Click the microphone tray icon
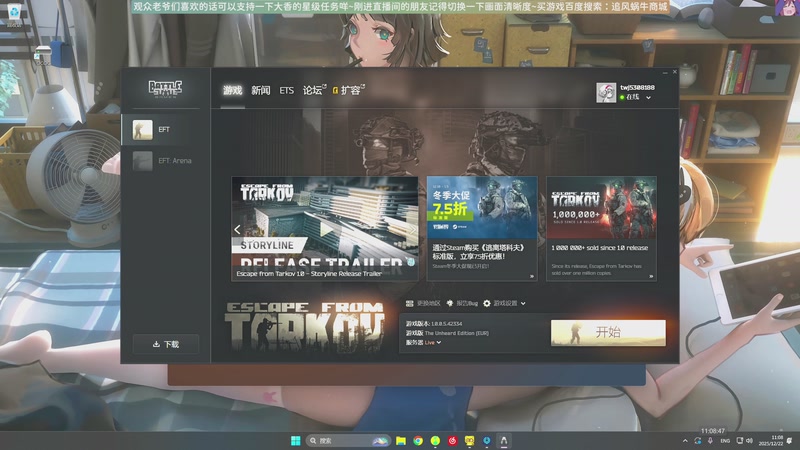This screenshot has height=450, width=800. coord(710,441)
